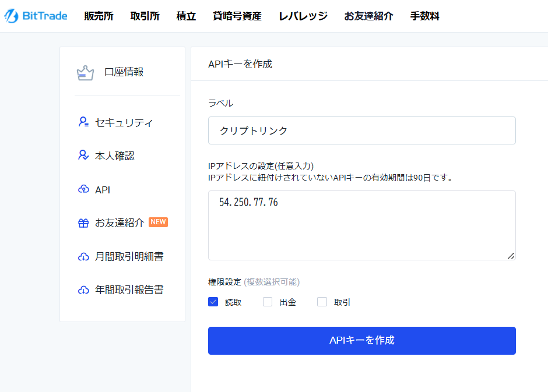The image size is (548, 392).
Task: Click the APIキーを作成 panel heading
Action: (x=240, y=64)
